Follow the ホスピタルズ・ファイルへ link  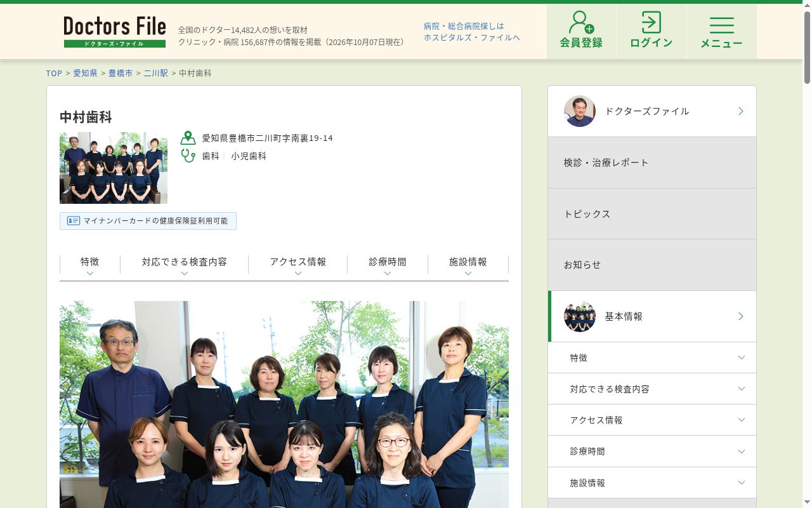coord(472,37)
